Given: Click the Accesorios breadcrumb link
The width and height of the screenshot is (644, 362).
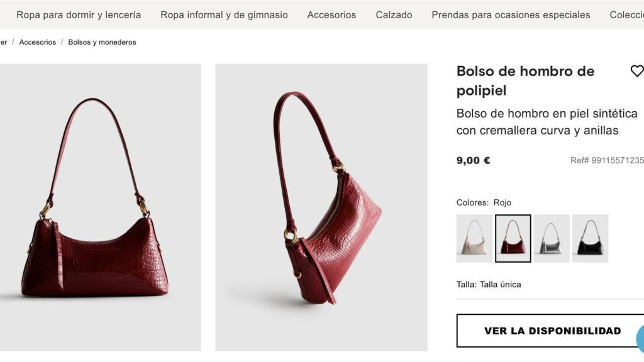Looking at the screenshot, I should (37, 42).
